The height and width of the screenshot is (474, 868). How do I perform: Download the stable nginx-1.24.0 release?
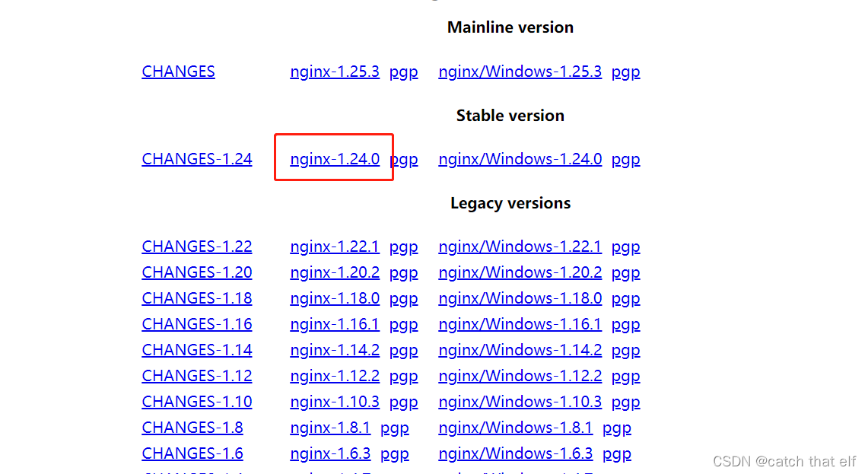(335, 158)
